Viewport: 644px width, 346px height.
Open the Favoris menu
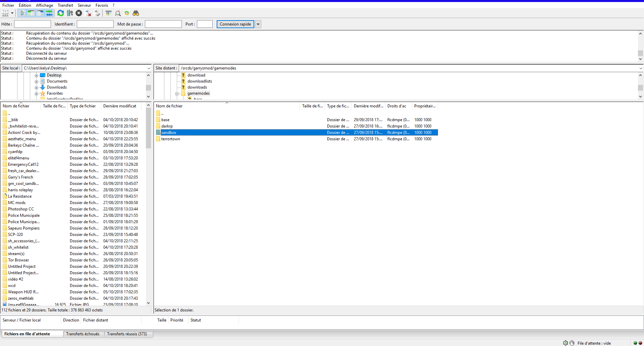pyautogui.click(x=102, y=5)
